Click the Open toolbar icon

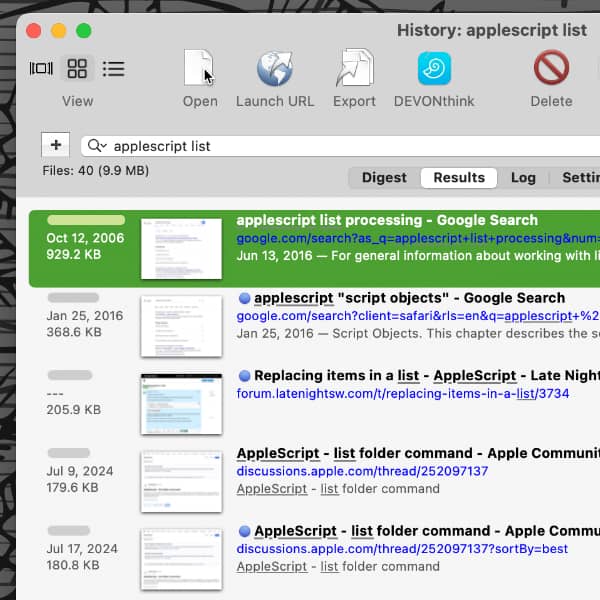(x=199, y=68)
